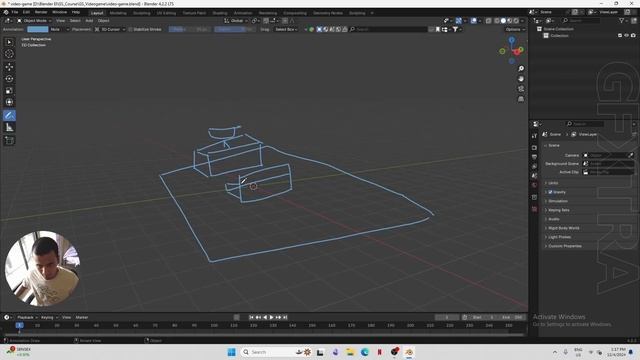The image size is (640, 360).
Task: Jump to the first frame
Action: pyautogui.click(x=251, y=317)
